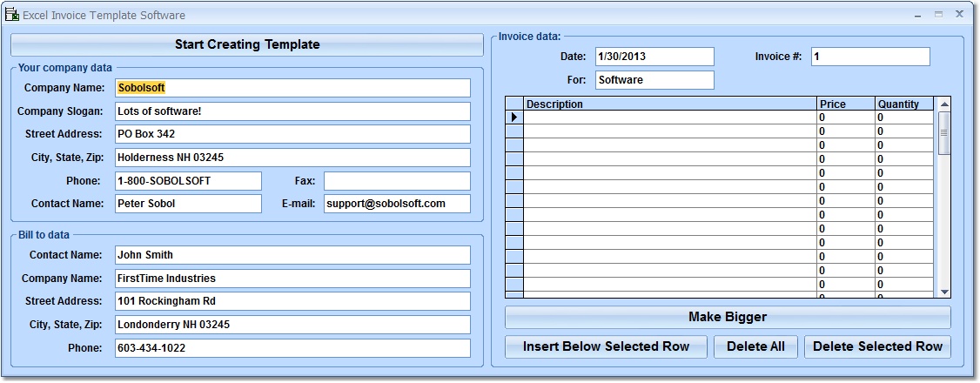The height and width of the screenshot is (383, 980).
Task: Click Delete Selected Row button
Action: tap(877, 346)
